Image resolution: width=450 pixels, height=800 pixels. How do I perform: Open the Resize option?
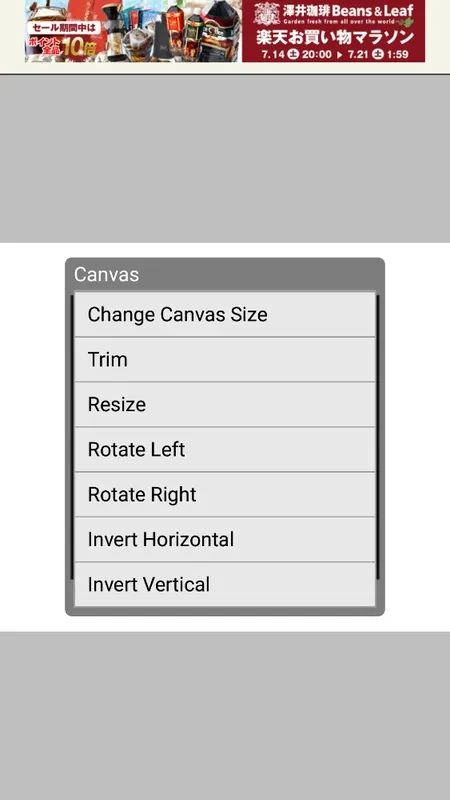pos(224,405)
